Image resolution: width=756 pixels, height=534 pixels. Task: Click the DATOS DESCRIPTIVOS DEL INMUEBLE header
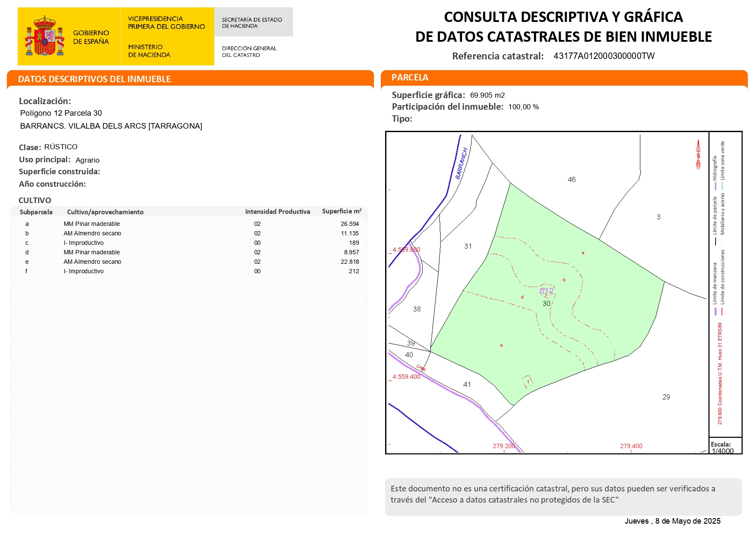click(95, 79)
